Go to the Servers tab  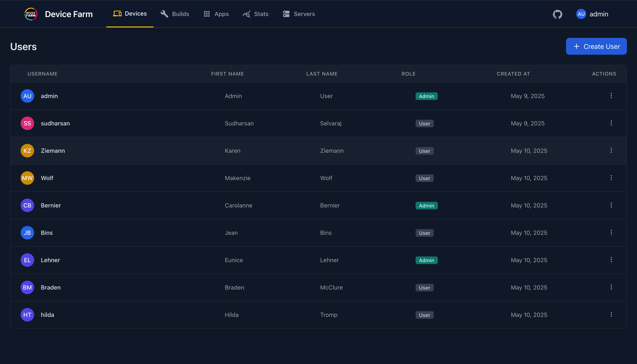[299, 14]
